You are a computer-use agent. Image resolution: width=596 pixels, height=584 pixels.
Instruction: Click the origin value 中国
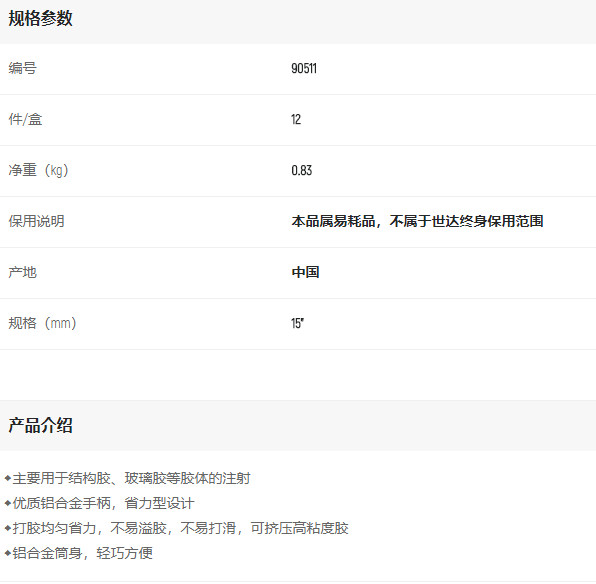pyautogui.click(x=305, y=272)
